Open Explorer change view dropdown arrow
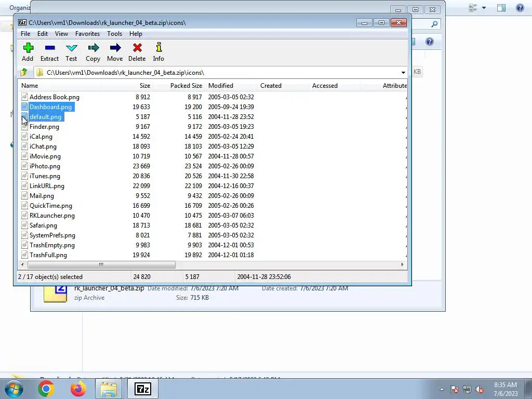 pos(484,7)
